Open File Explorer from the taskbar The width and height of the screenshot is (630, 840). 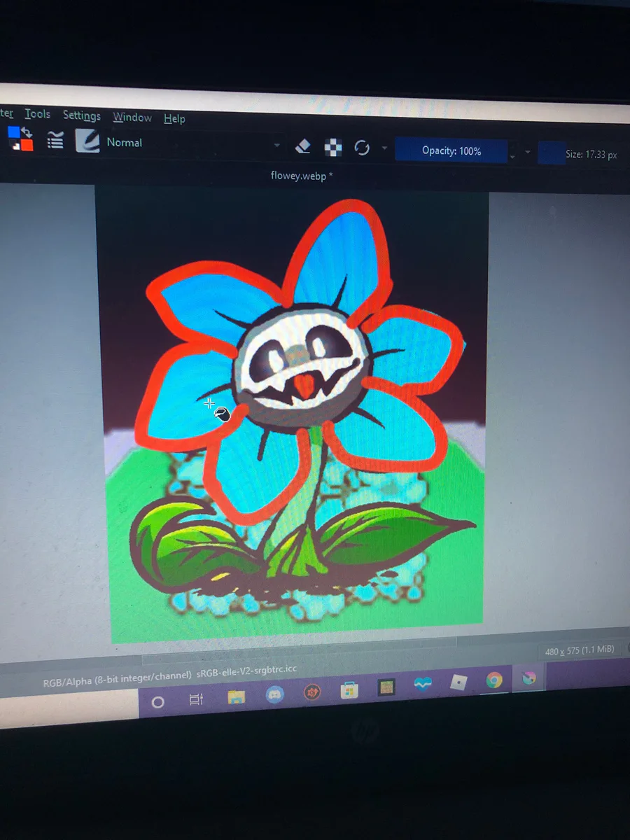(237, 696)
